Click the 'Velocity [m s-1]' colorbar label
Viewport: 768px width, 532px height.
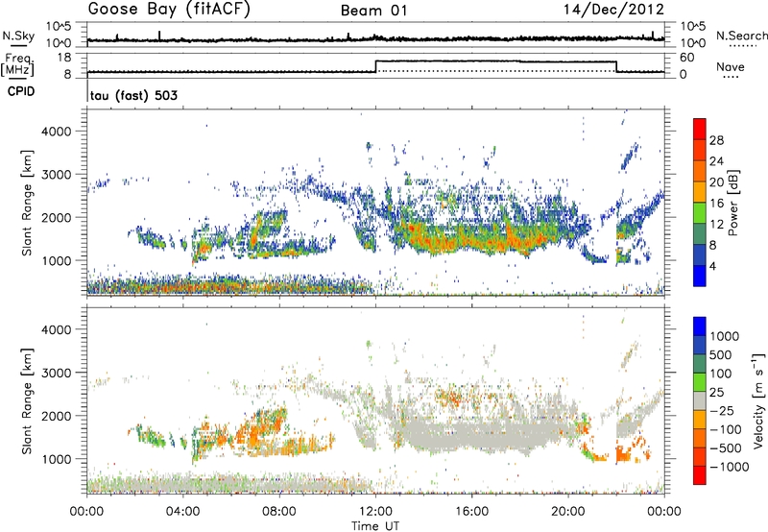click(758, 400)
